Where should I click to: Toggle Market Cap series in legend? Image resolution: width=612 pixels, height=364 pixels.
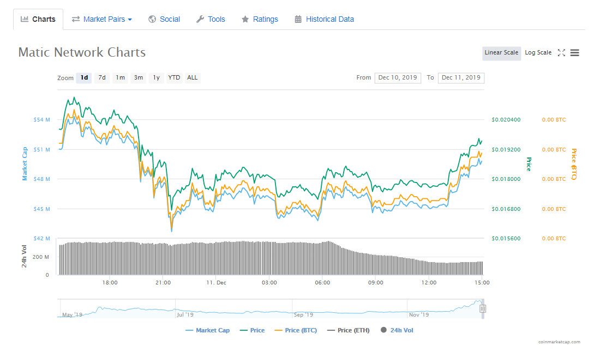207,330
